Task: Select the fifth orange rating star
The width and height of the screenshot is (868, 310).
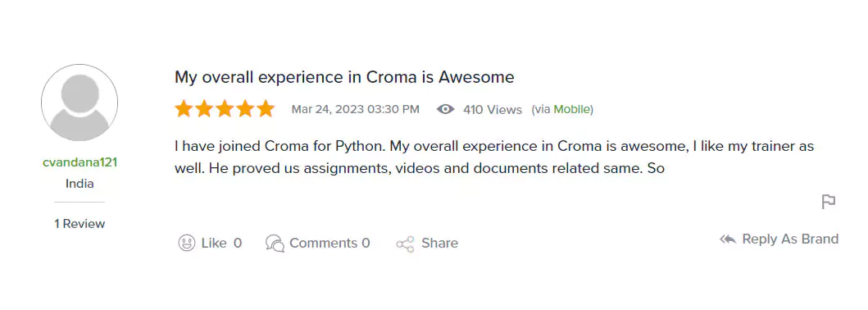Action: tap(266, 108)
